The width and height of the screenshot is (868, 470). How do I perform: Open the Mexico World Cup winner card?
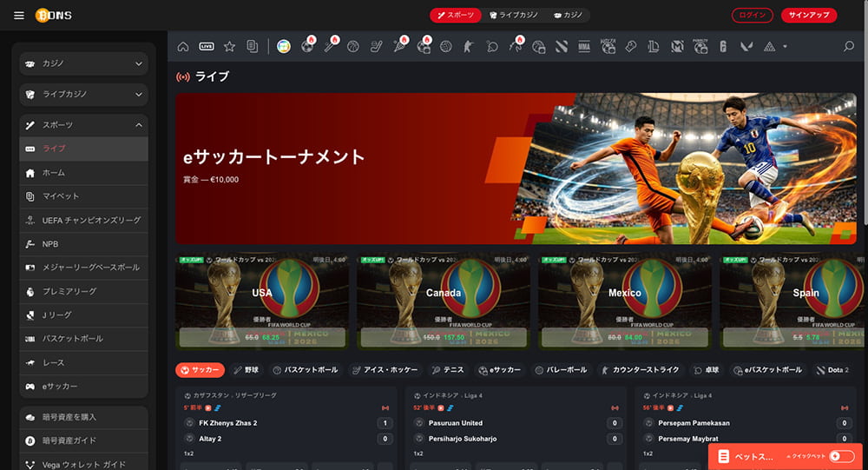tap(625, 301)
